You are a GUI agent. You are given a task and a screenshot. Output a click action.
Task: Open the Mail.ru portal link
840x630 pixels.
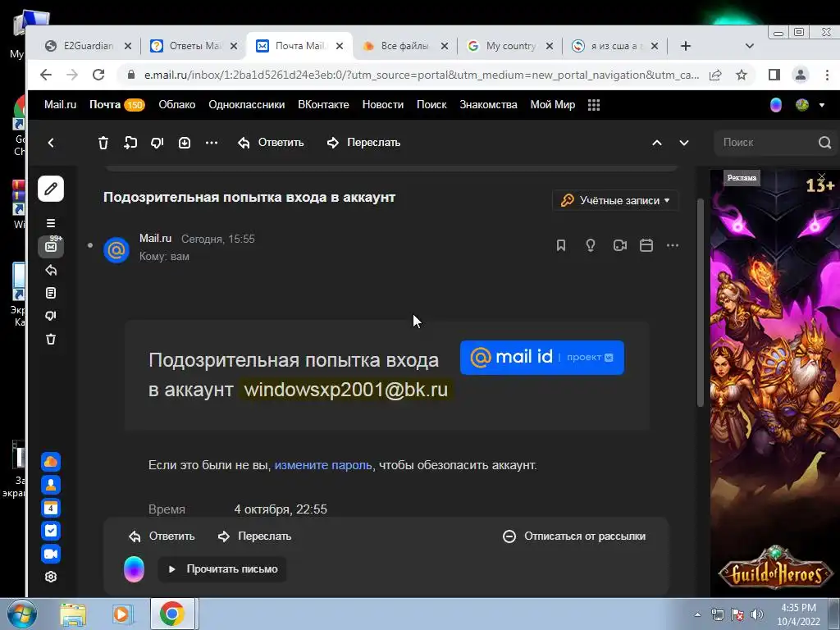60,104
